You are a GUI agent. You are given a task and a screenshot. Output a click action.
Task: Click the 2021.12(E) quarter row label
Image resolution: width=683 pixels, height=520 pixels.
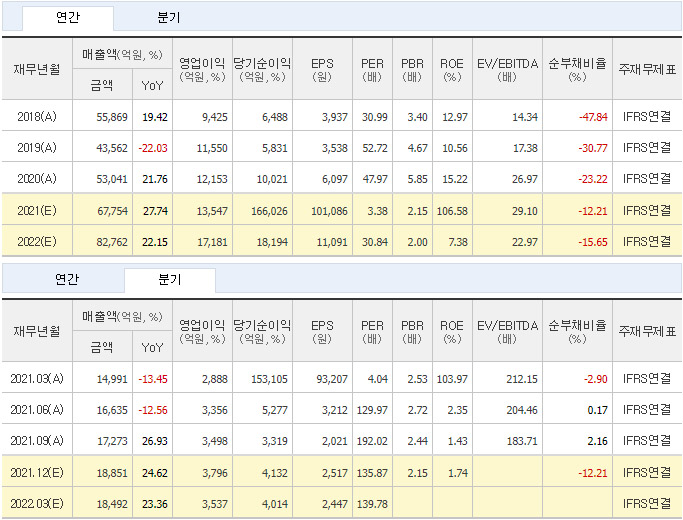tap(37, 473)
